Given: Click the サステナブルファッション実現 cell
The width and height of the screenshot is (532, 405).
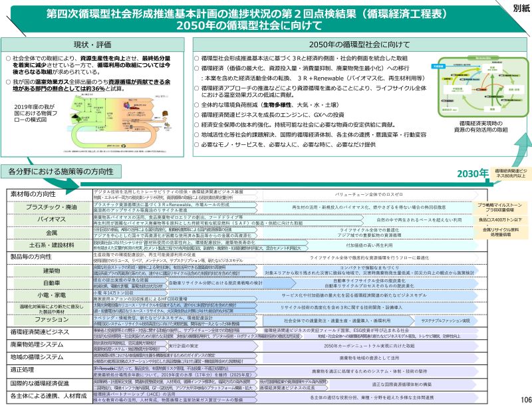Looking at the screenshot, I should [x=446, y=321].
